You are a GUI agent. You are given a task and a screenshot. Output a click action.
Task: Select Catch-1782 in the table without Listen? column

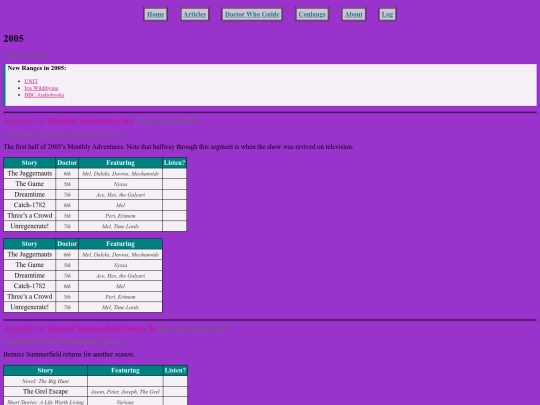click(x=30, y=286)
